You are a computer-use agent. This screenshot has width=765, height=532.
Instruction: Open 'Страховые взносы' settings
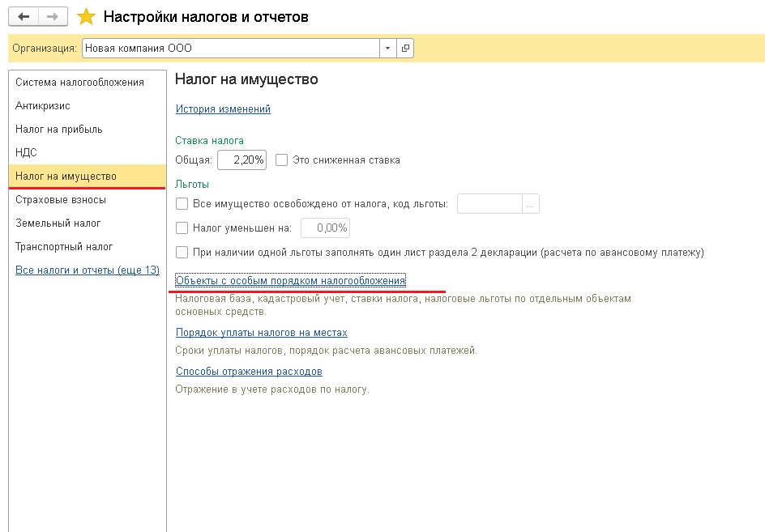pyautogui.click(x=61, y=200)
